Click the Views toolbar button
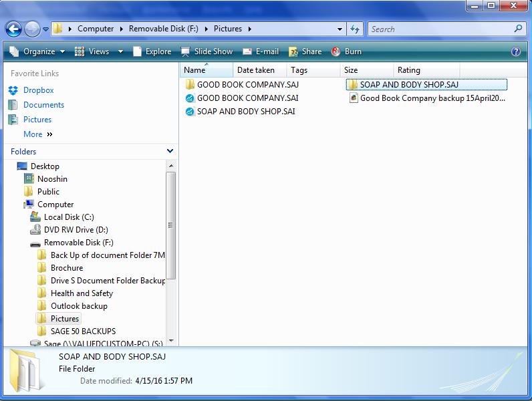This screenshot has width=532, height=401. [x=92, y=51]
